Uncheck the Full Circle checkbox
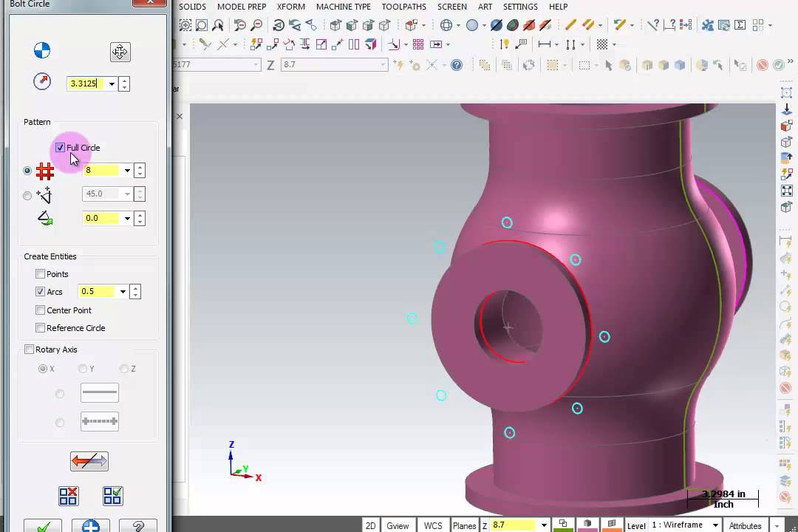The image size is (798, 532). coord(60,148)
